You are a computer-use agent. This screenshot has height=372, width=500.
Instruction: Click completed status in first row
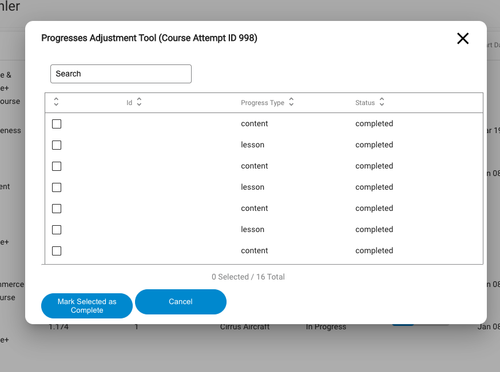point(374,124)
